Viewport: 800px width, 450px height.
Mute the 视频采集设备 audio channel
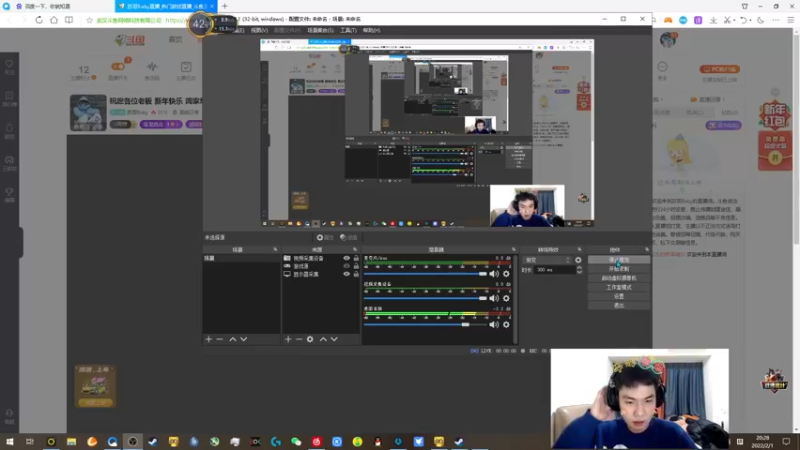click(x=494, y=298)
